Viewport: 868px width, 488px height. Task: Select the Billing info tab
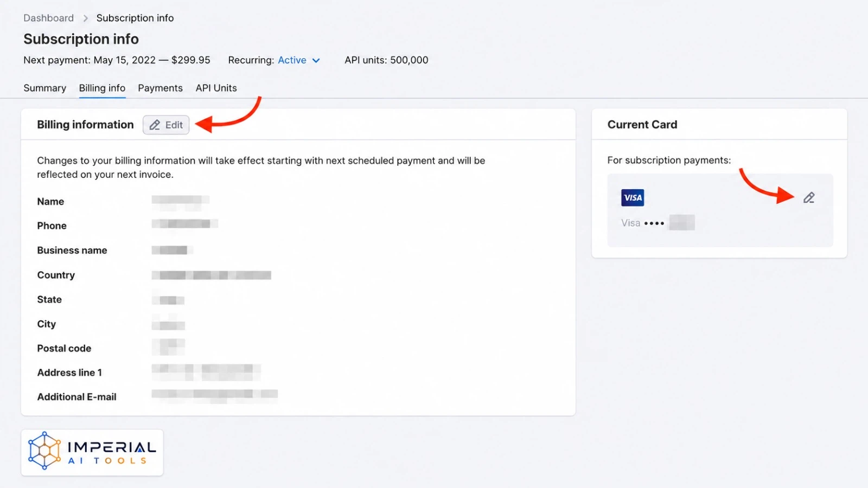click(102, 88)
